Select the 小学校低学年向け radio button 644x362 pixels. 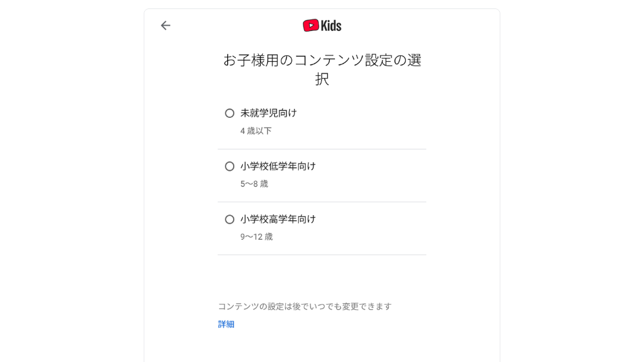coord(230,166)
